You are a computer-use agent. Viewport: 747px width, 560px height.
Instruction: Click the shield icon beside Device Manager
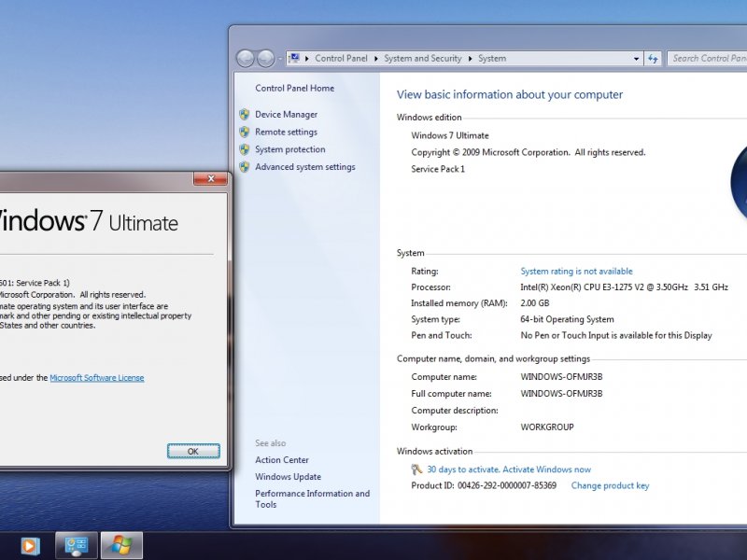(x=245, y=114)
